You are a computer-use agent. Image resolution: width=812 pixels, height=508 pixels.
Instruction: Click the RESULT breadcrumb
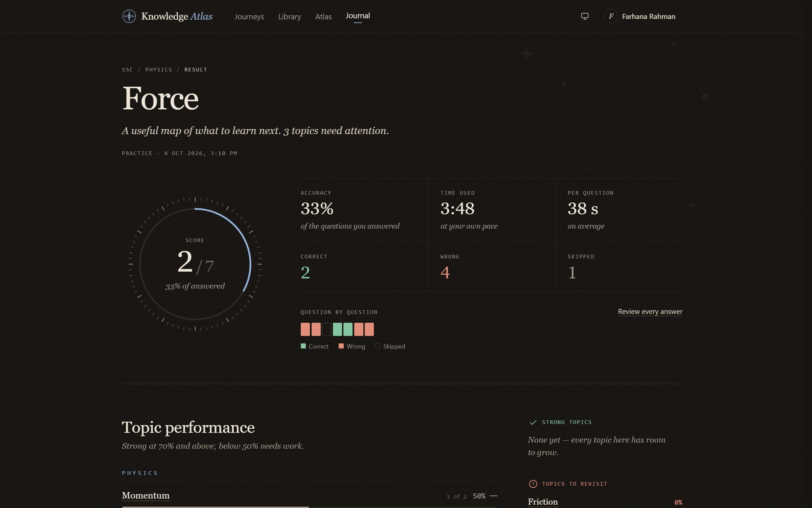pyautogui.click(x=196, y=70)
